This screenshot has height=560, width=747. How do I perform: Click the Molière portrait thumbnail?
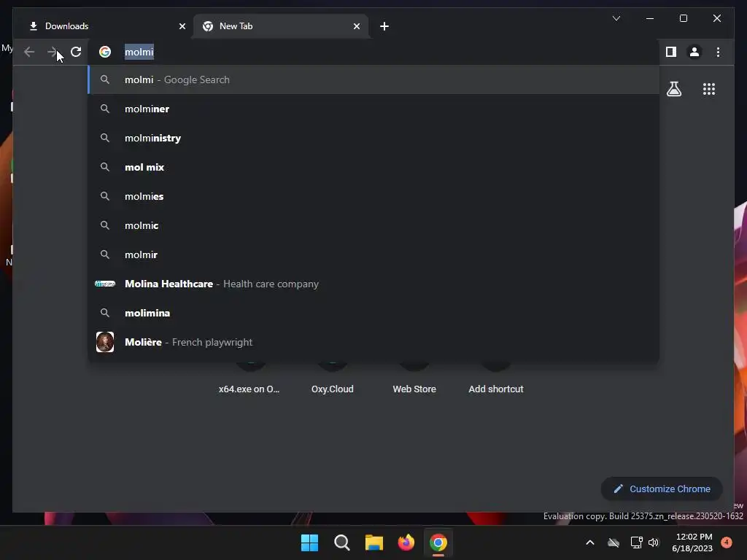coord(105,343)
